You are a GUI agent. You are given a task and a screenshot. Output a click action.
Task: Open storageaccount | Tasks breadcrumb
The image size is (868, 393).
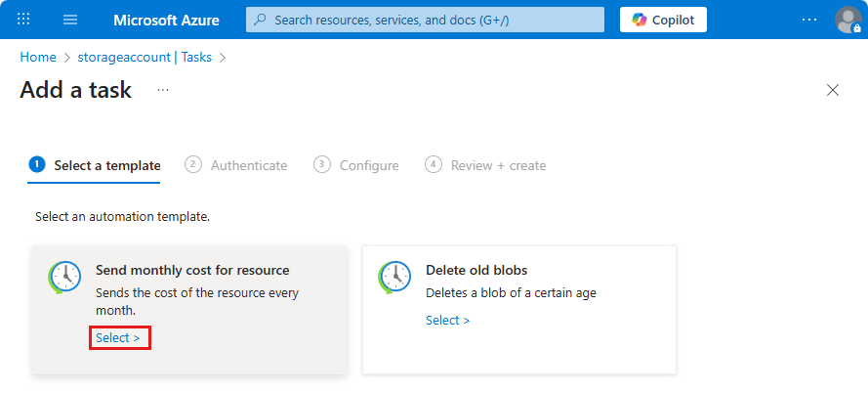145,57
